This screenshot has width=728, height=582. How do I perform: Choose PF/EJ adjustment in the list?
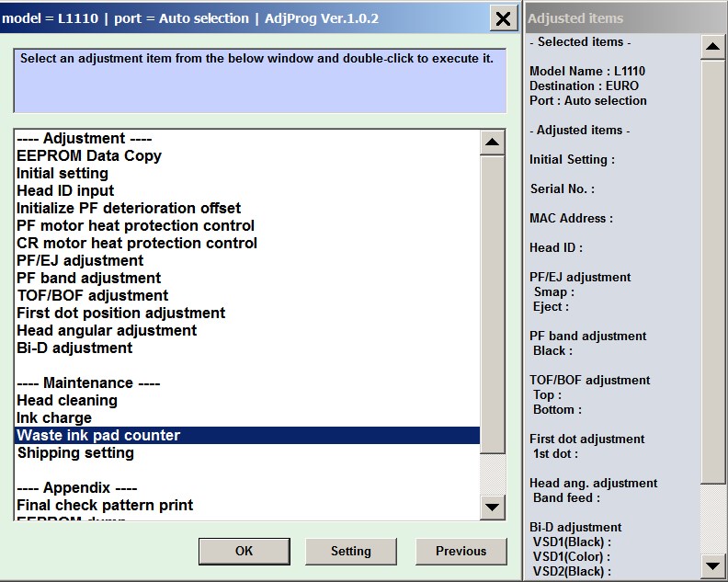tap(80, 260)
